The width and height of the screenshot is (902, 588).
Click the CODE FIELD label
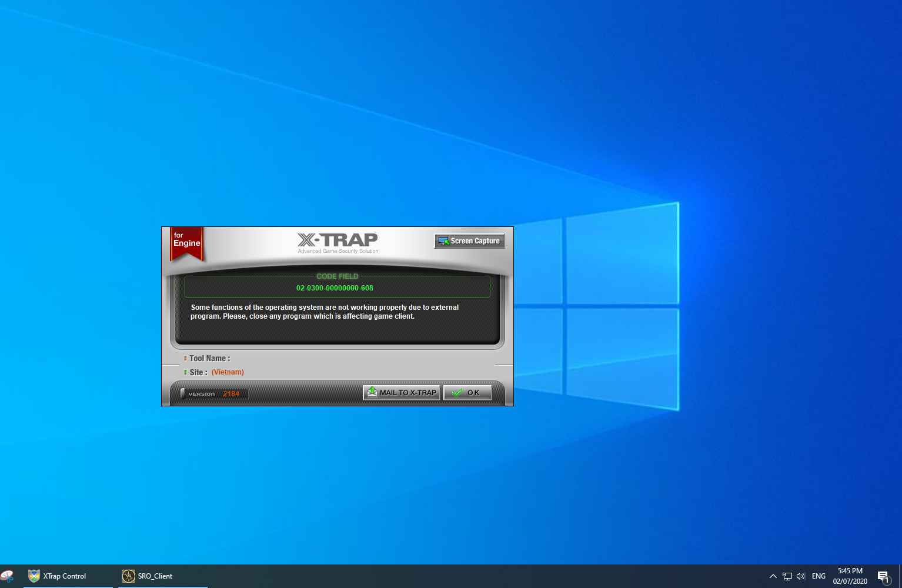point(337,276)
